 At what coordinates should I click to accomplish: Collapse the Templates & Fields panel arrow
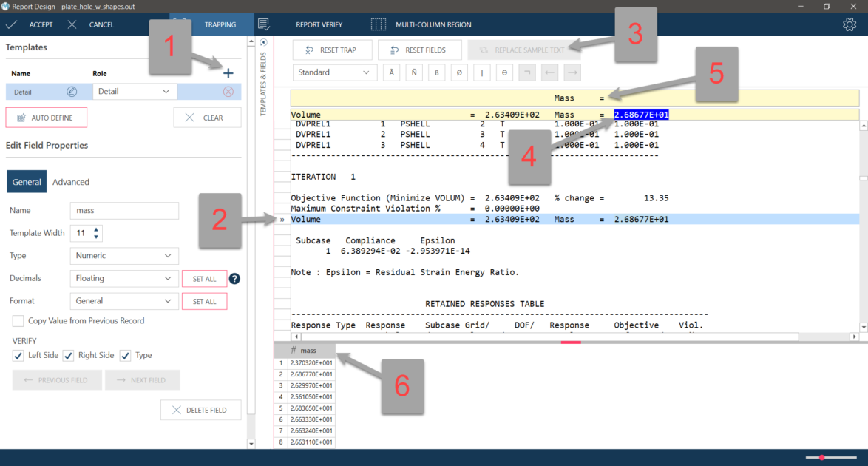(x=264, y=42)
